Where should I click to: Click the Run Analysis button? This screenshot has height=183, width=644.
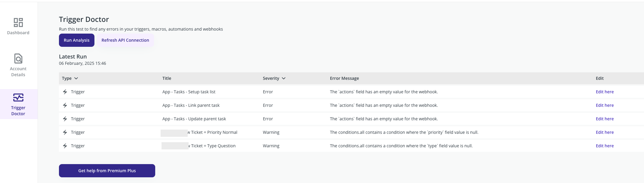(77, 40)
